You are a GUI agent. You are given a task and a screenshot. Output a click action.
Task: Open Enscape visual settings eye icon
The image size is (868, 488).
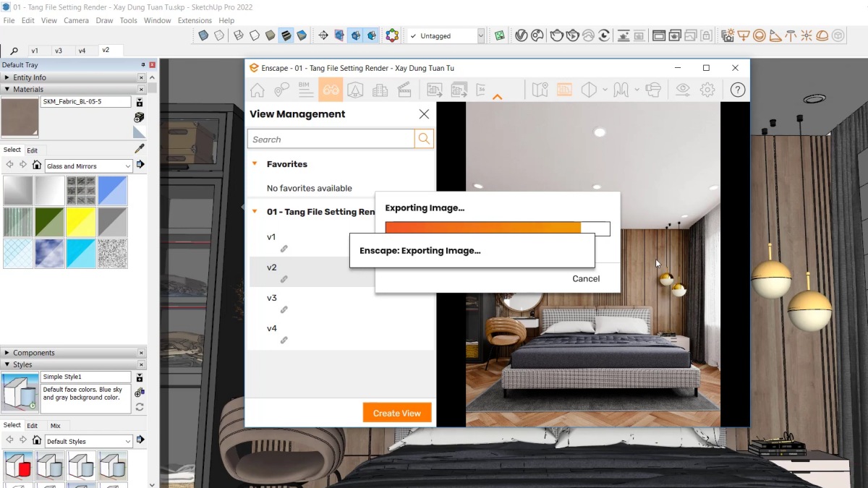pyautogui.click(x=683, y=90)
